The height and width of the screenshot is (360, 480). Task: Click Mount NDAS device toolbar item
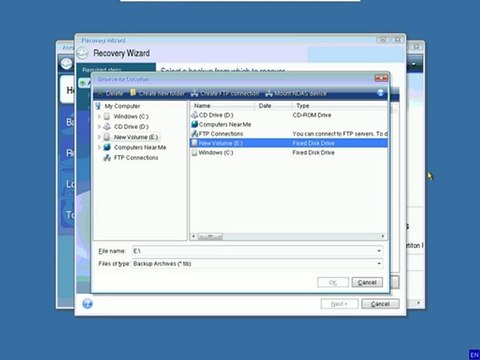[296, 94]
